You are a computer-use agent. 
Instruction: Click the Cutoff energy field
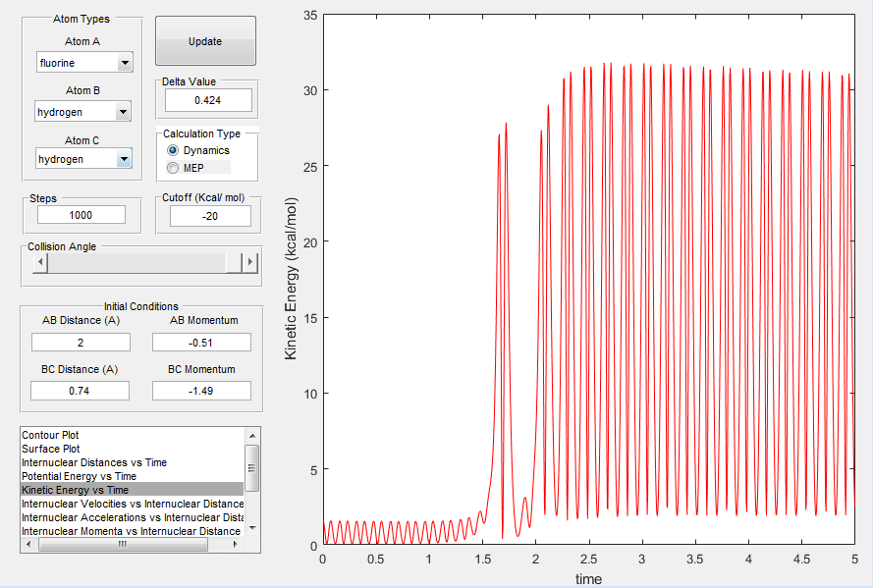point(209,215)
